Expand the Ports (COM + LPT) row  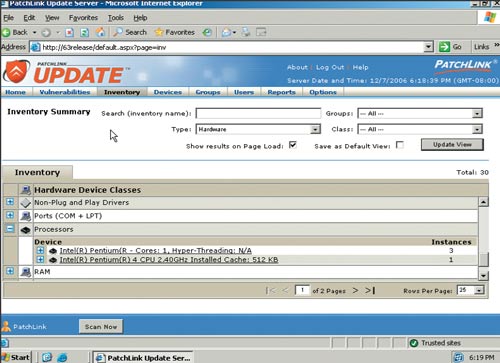(10, 215)
